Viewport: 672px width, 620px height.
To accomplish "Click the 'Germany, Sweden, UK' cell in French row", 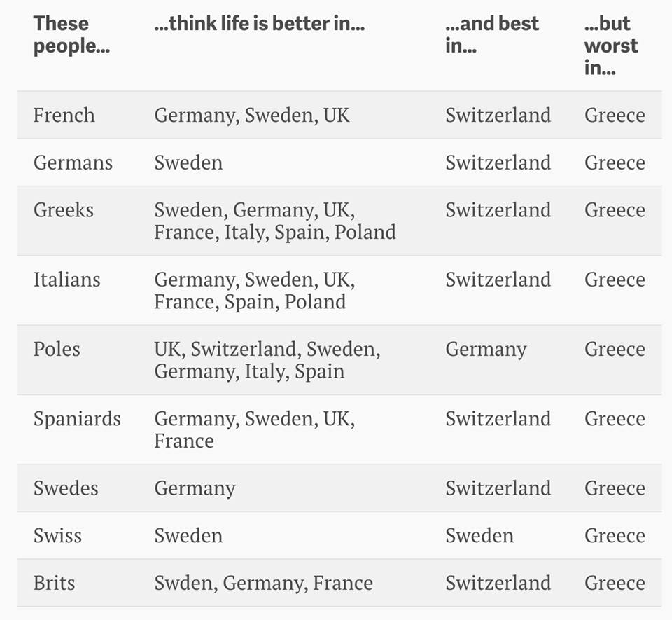I will click(x=252, y=115).
